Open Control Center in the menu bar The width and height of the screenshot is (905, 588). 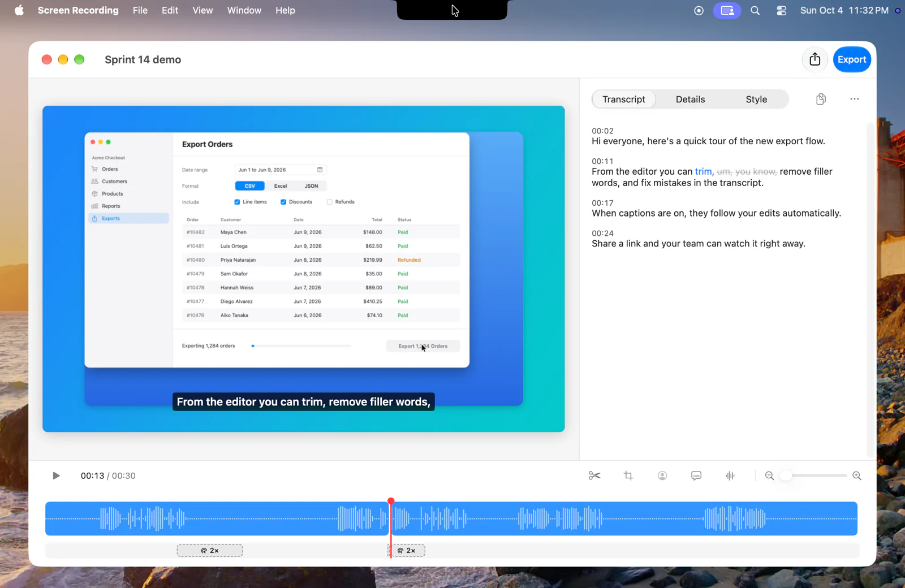tap(781, 10)
